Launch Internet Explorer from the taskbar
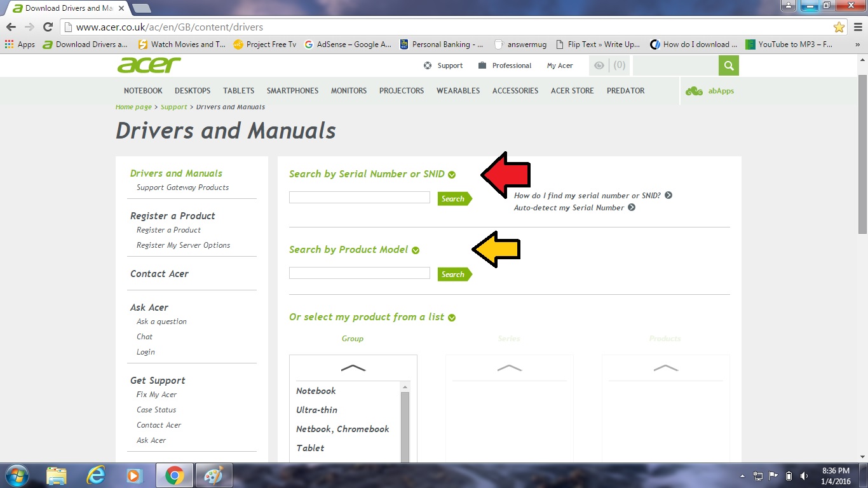This screenshot has width=868, height=488. tap(96, 475)
